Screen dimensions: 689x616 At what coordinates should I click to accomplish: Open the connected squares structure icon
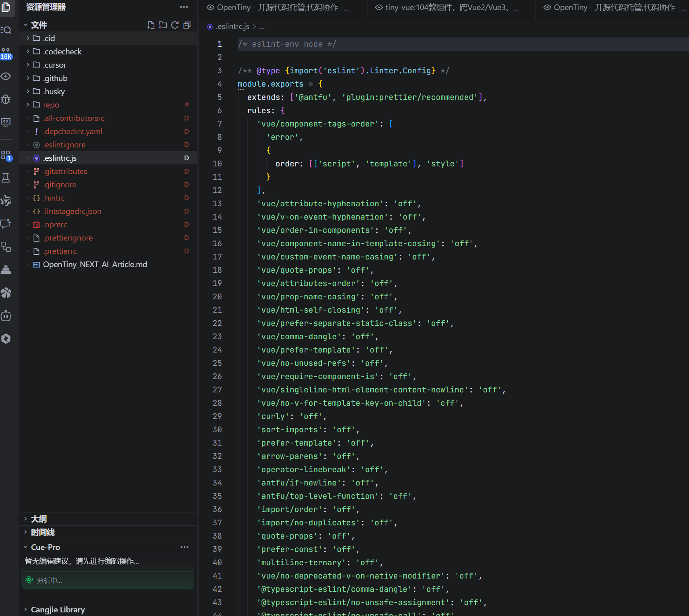pos(6,247)
